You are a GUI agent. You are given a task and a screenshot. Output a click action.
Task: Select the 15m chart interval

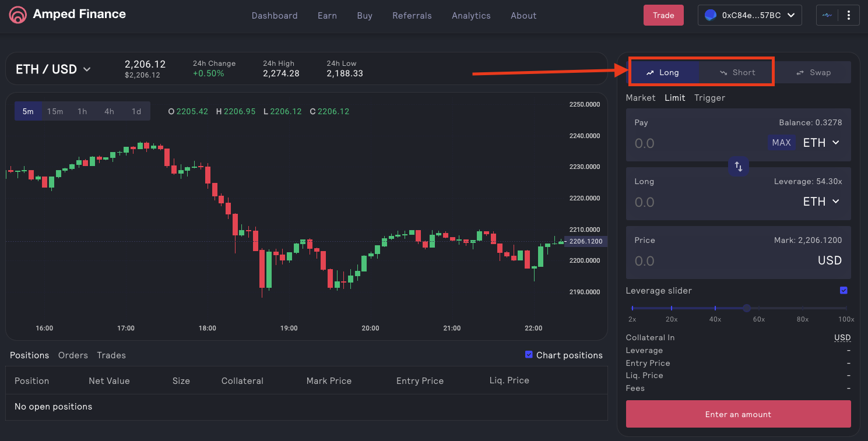[55, 111]
